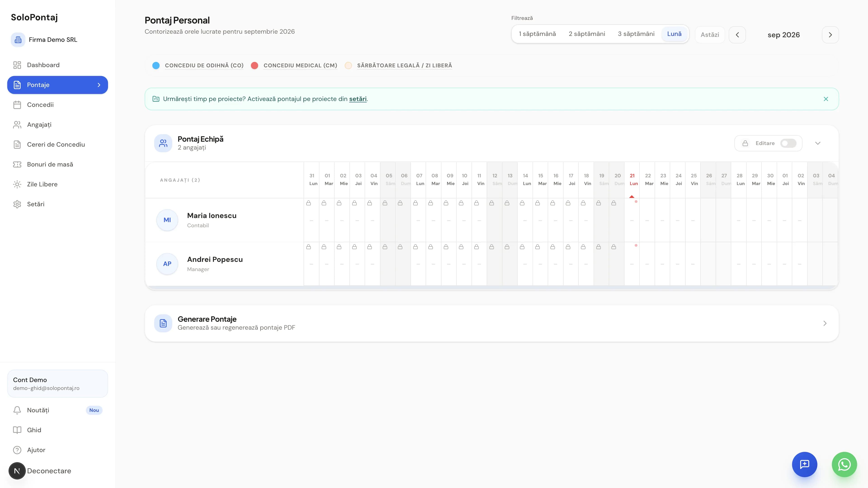Select the 21 Lun column header
The width and height of the screenshot is (868, 488).
[x=632, y=180]
